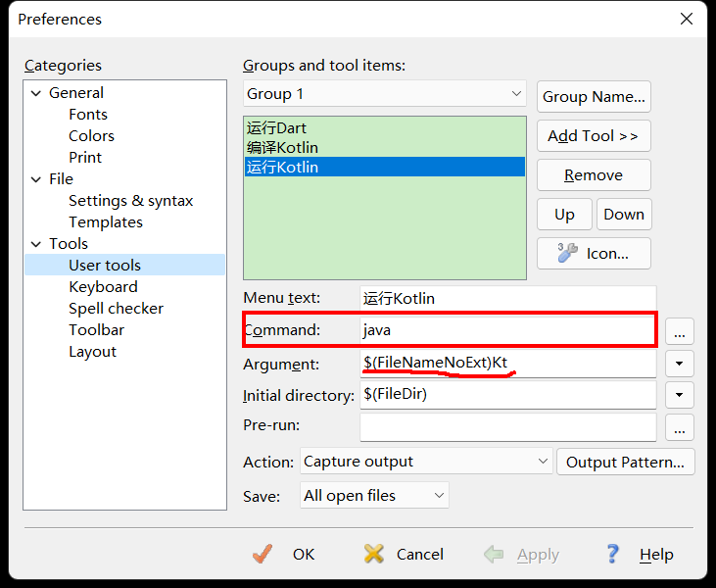The width and height of the screenshot is (716, 588).
Task: Click the Icon... button with wrench icon
Action: pos(594,253)
